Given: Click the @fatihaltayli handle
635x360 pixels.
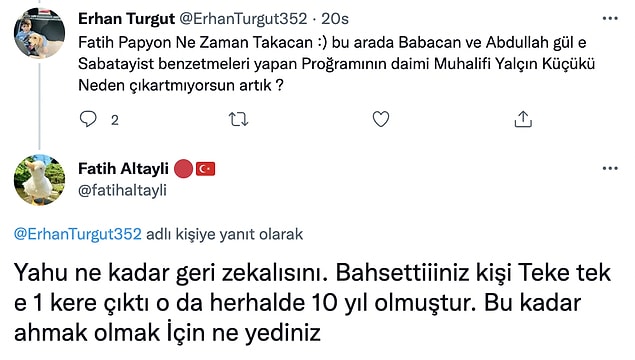Looking at the screenshot, I should point(122,190).
